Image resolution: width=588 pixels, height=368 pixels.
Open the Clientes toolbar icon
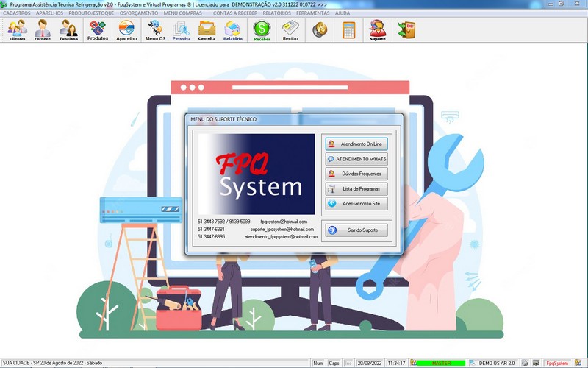click(17, 30)
